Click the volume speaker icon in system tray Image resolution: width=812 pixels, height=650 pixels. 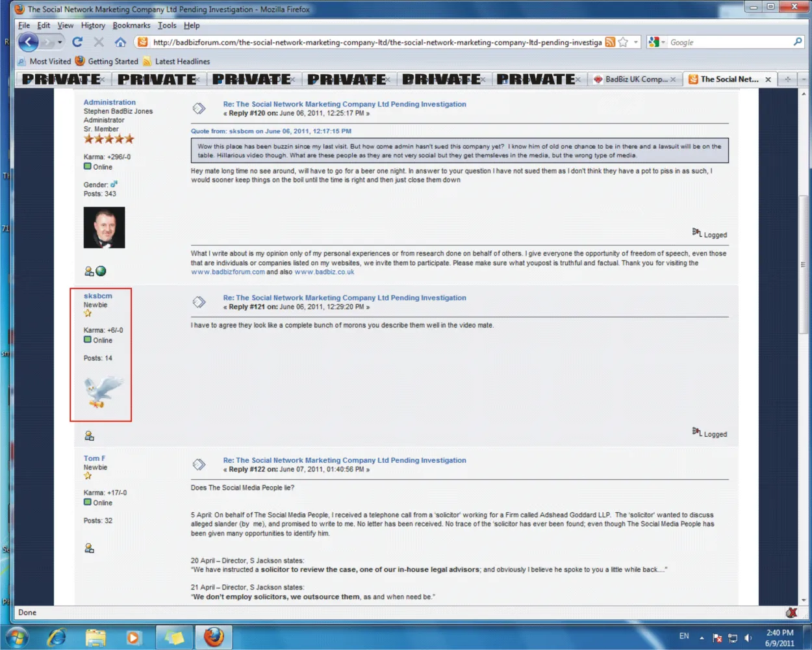(x=748, y=638)
